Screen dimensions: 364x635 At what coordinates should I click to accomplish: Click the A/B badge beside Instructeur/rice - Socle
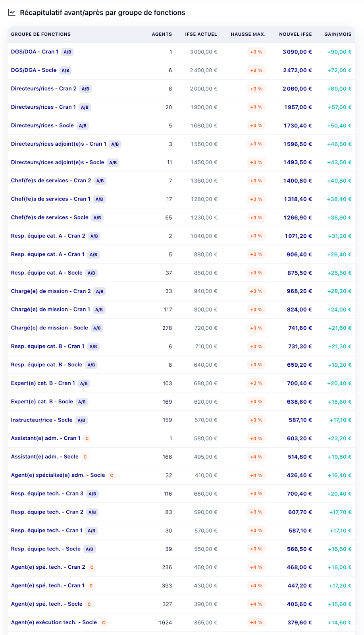[81, 420]
